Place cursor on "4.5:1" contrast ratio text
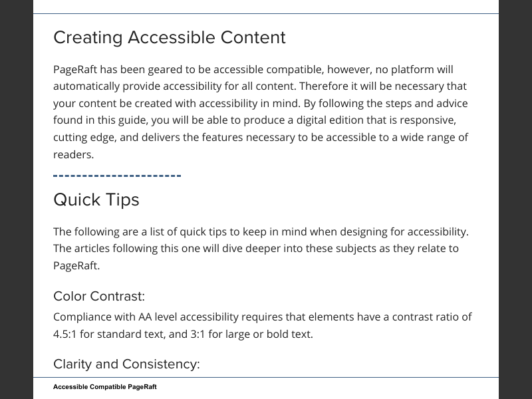The width and height of the screenshot is (532, 399). pyautogui.click(x=66, y=334)
